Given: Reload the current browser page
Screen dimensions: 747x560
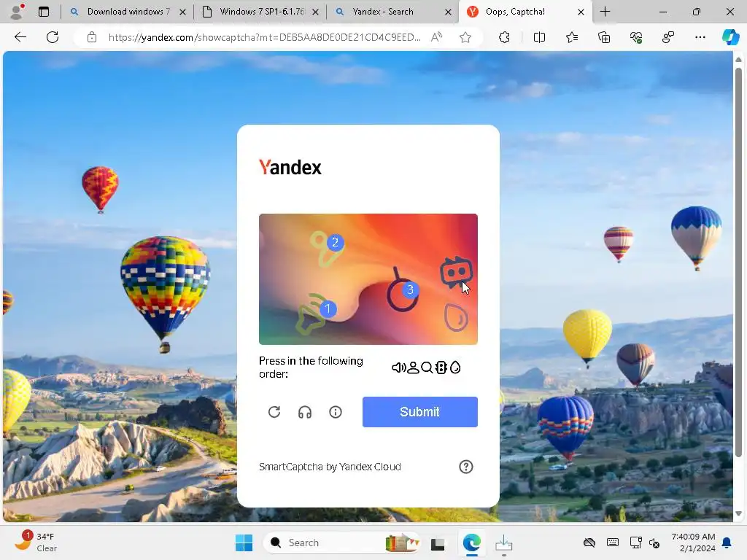Looking at the screenshot, I should tap(53, 37).
